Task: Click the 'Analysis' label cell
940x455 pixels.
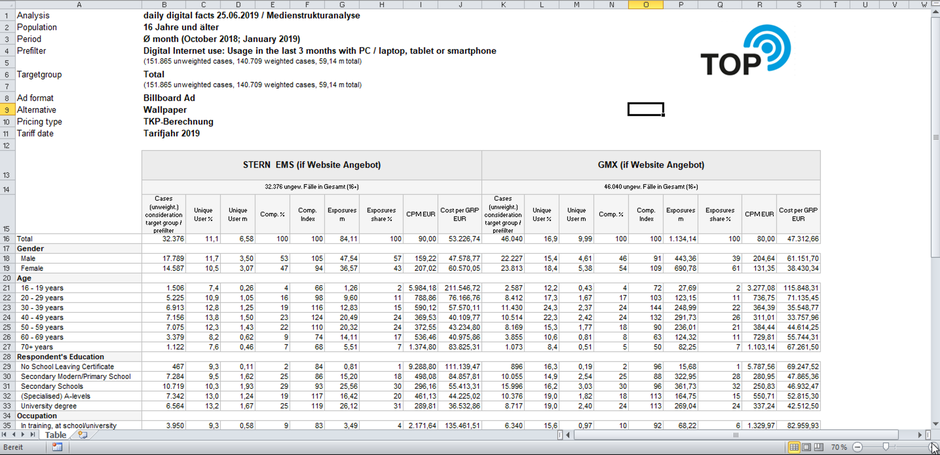Action: [34, 16]
